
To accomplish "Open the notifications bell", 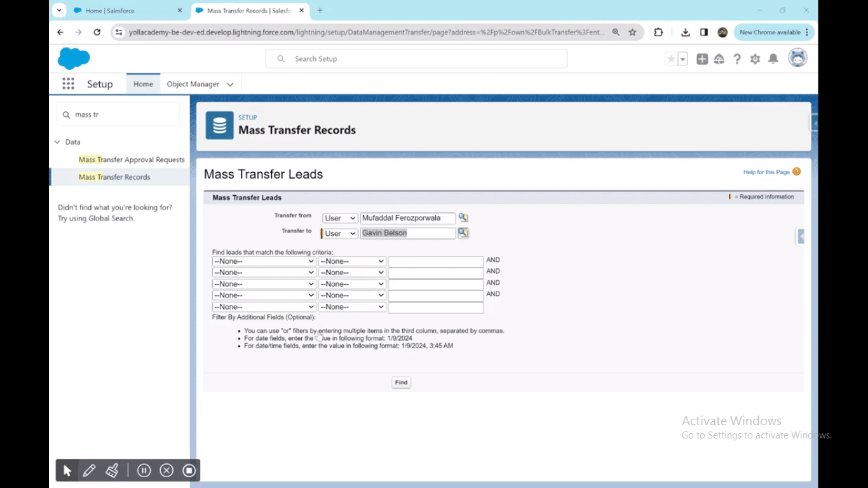I will [x=773, y=59].
